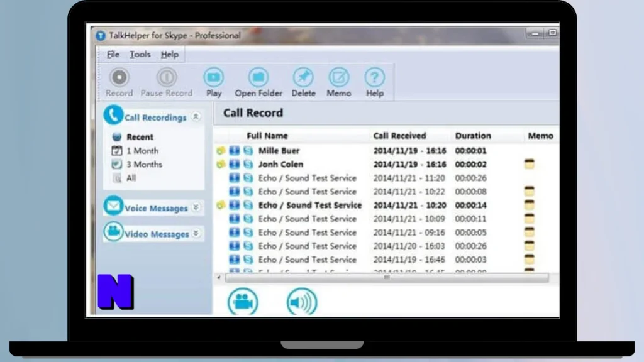The width and height of the screenshot is (644, 362).
Task: Click the Video Messages camera icon
Action: click(113, 232)
